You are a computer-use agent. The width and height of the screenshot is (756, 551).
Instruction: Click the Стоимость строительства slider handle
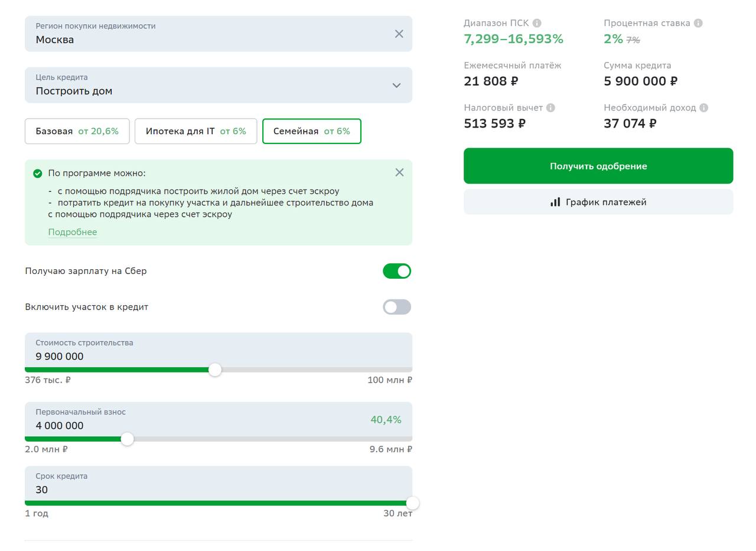pos(215,370)
